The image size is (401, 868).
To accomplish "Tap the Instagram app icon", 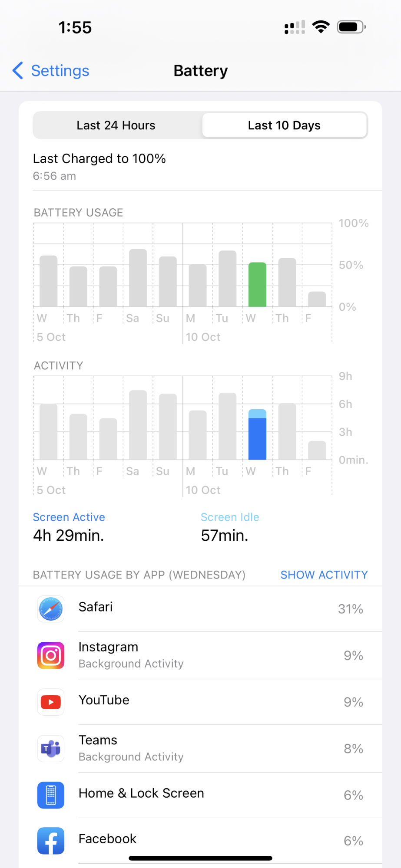I will [x=51, y=655].
